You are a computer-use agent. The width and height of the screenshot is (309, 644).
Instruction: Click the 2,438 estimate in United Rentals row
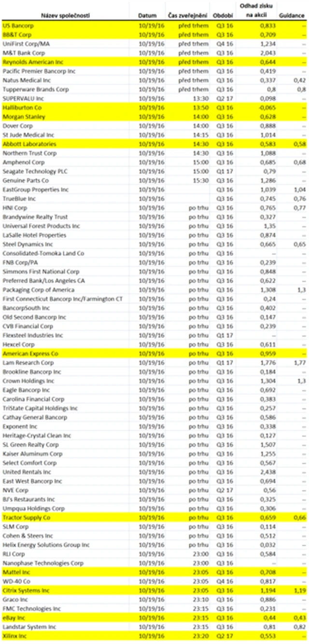268,472
